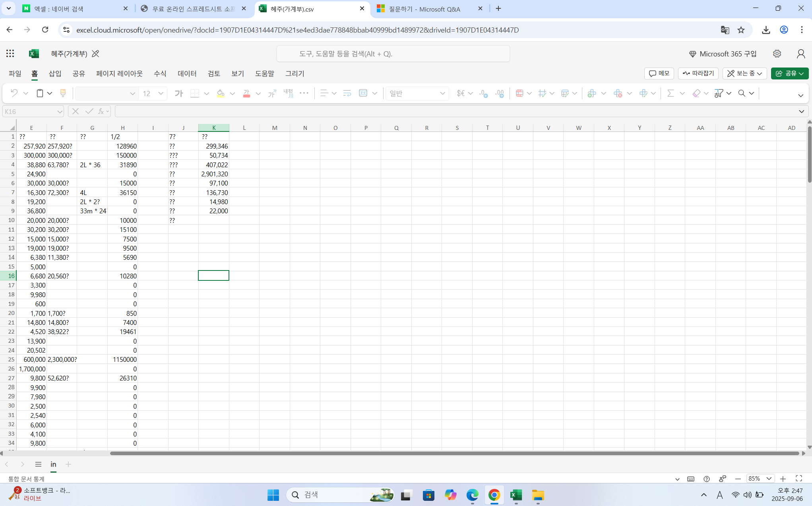
Task: Click the 따라잡기 button
Action: pos(698,73)
